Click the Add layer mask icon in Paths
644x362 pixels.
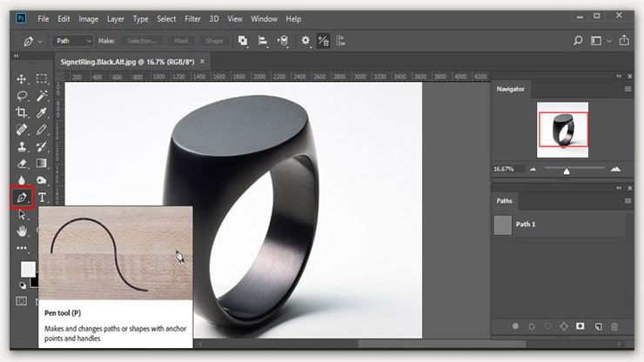coord(580,325)
